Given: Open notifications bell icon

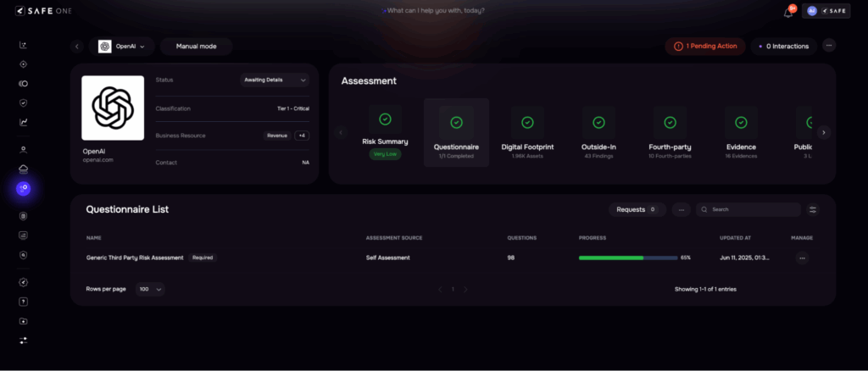Looking at the screenshot, I should (788, 12).
